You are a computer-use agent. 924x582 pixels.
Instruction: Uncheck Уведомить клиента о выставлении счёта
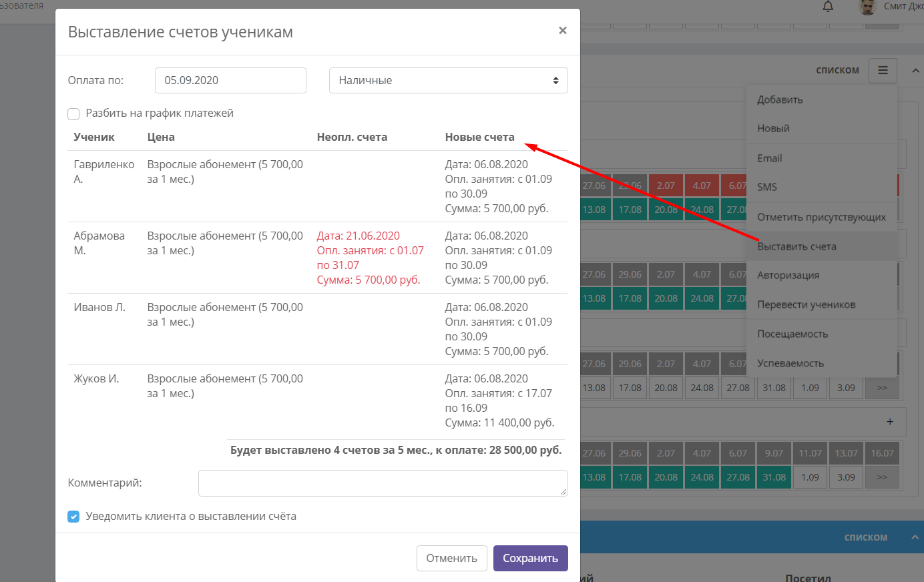coord(73,517)
